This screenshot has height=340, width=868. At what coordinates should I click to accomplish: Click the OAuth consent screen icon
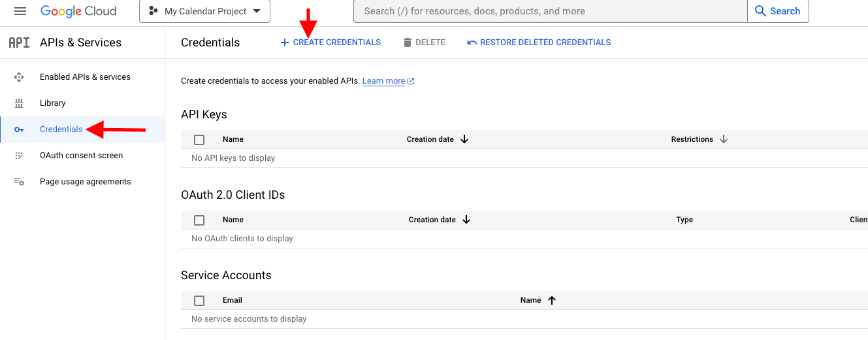click(x=19, y=156)
